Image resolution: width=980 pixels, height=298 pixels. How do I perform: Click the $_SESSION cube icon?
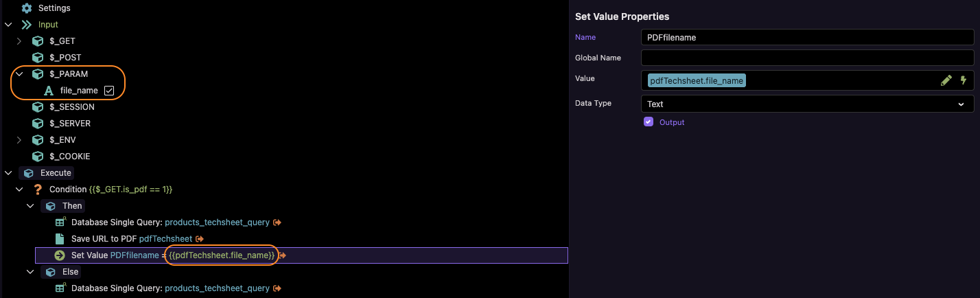coord(38,107)
